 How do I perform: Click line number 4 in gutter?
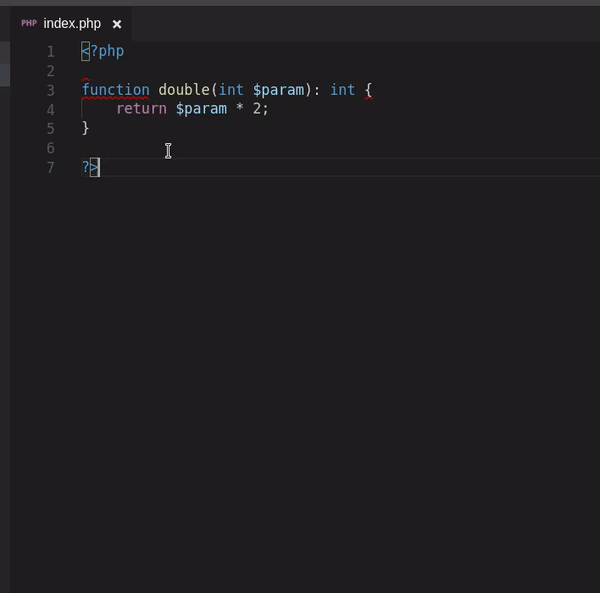click(51, 110)
